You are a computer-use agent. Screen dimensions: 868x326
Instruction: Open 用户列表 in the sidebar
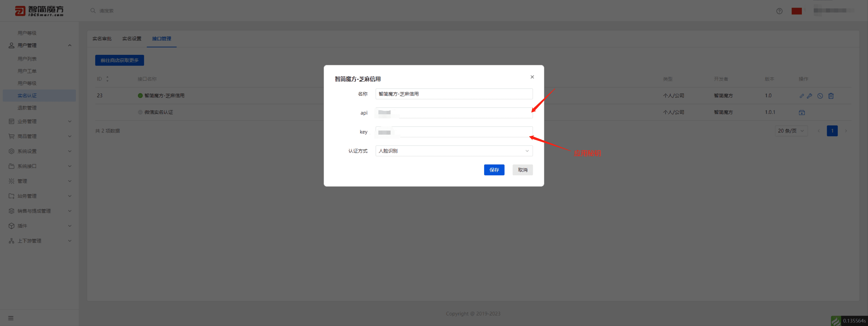click(27, 59)
